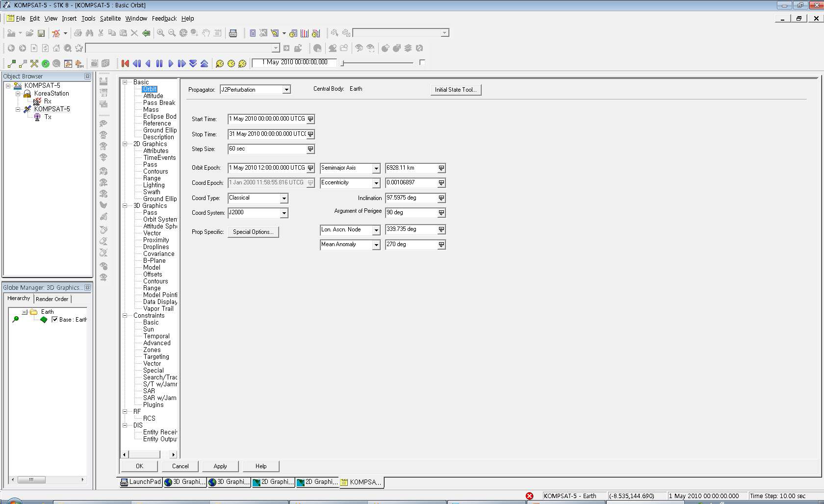Collapse KoreaStation in Object Browser
Screen dimensions: 824x504
[18, 93]
